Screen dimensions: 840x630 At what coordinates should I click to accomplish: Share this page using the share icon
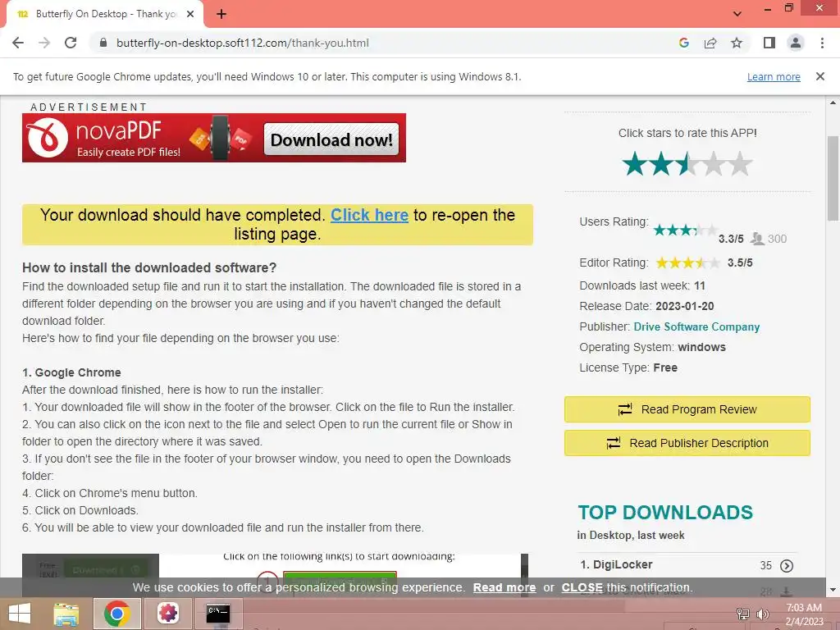(710, 43)
